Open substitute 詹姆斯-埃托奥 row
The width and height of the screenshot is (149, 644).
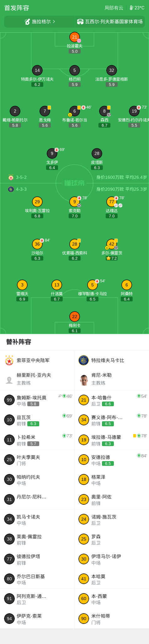click(x=37, y=400)
